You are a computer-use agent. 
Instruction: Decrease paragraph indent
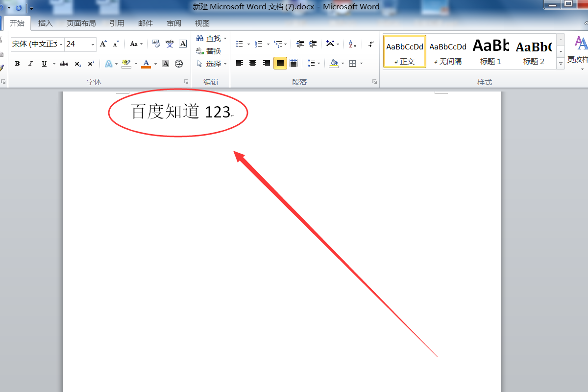(300, 44)
